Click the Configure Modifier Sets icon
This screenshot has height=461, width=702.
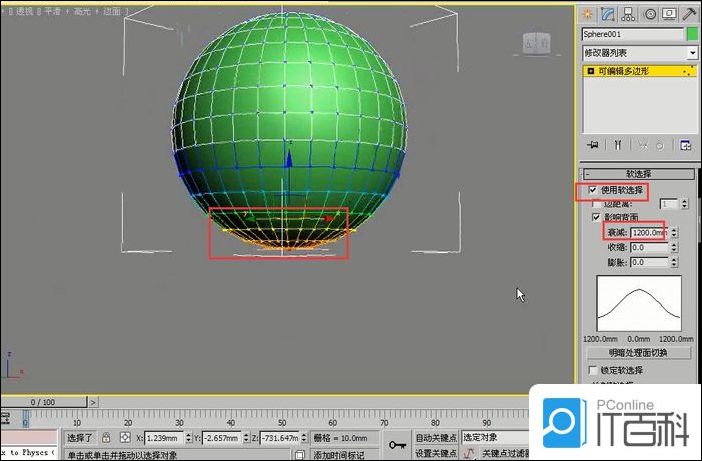686,145
